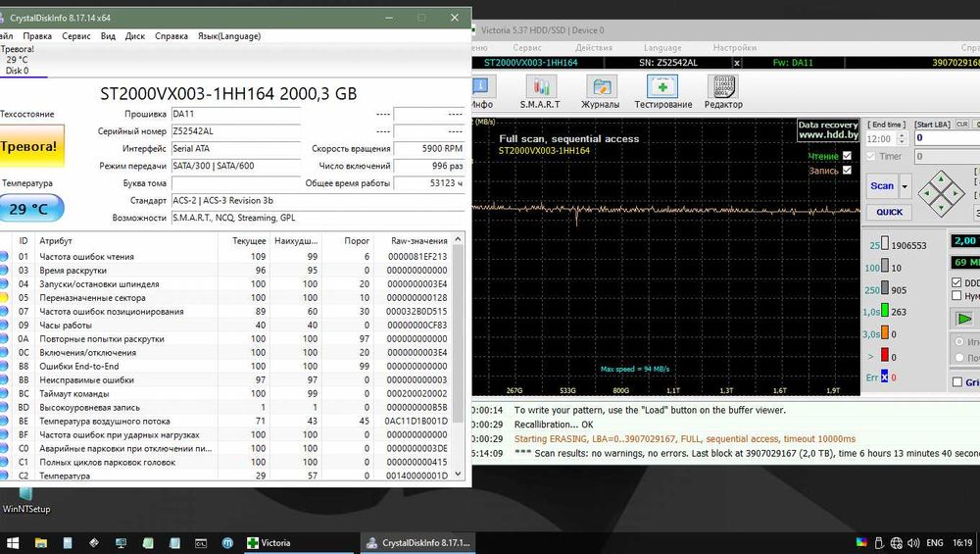
Task: Toggle the Timer checkbox in Victoria
Action: pos(871,156)
